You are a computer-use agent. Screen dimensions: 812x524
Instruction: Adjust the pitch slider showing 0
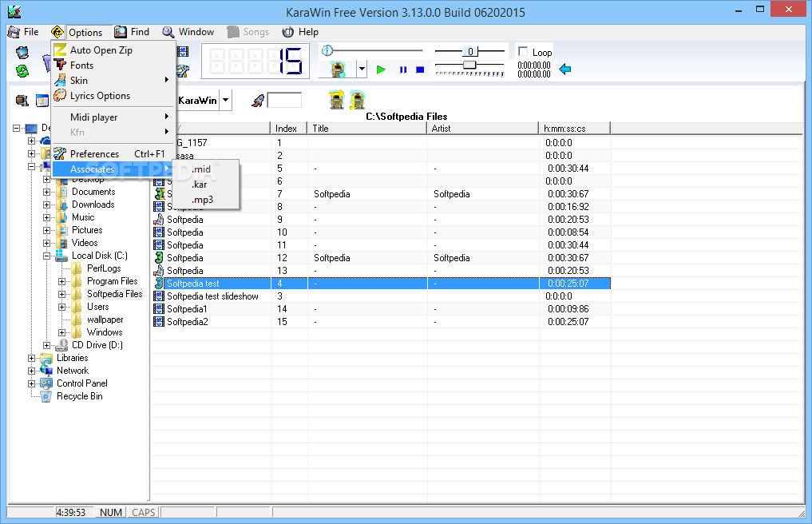469,51
